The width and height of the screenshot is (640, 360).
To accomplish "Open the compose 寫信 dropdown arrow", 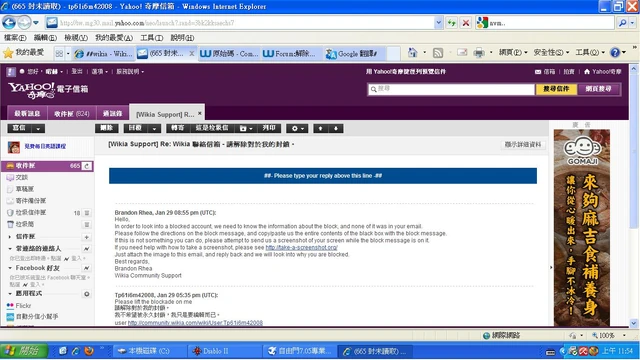I will click(x=38, y=129).
